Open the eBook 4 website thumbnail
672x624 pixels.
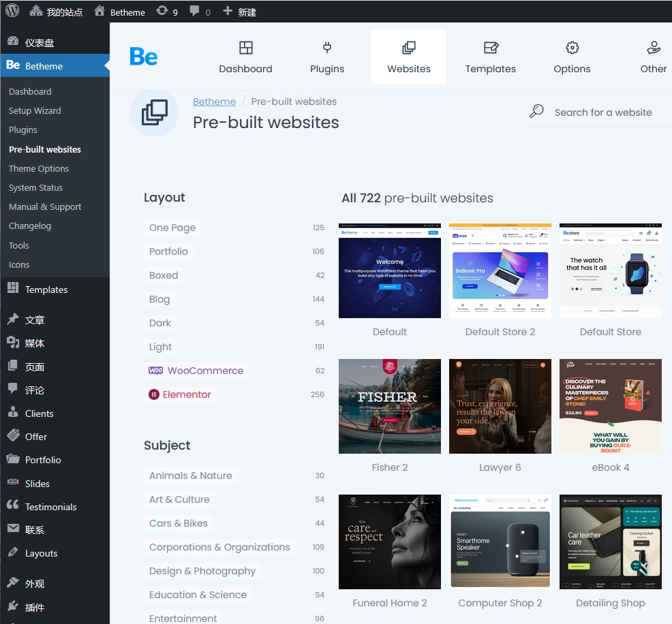tap(611, 406)
